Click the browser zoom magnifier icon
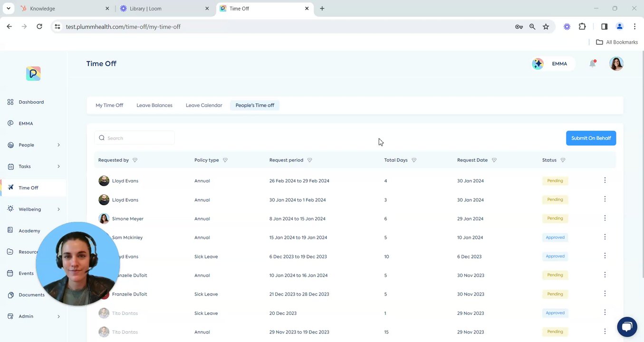 (532, 27)
